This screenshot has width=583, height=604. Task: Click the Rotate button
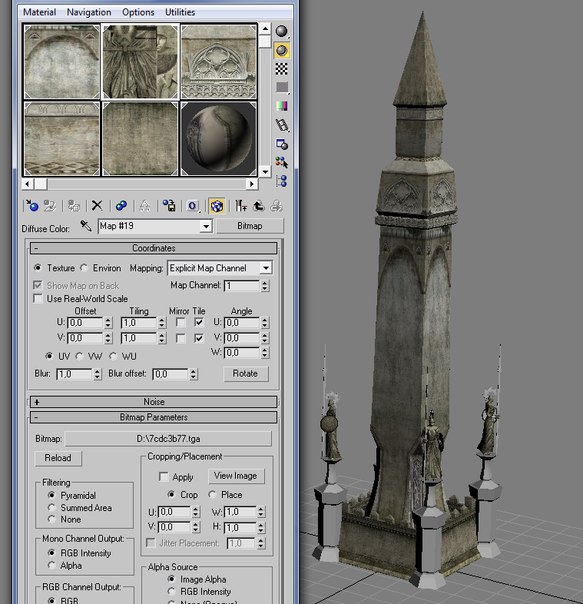(245, 373)
